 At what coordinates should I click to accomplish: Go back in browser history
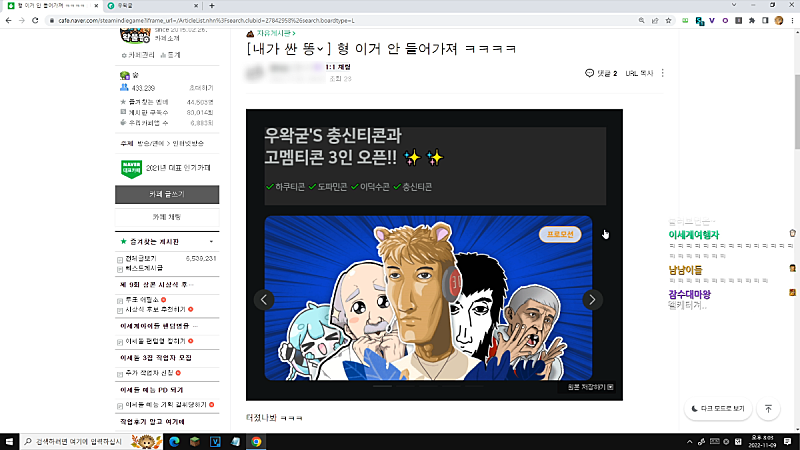pyautogui.click(x=9, y=20)
